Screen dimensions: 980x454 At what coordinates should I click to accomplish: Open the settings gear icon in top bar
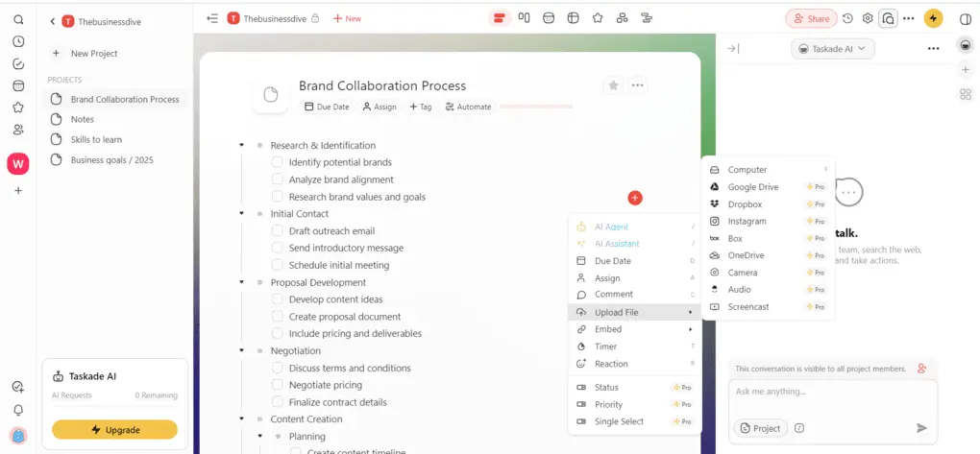point(868,18)
